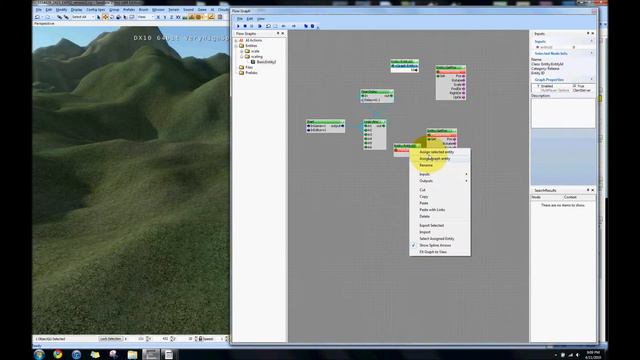Screen dimensions: 640x360
Task: Pin the SearchResults panel
Action: pos(588,190)
